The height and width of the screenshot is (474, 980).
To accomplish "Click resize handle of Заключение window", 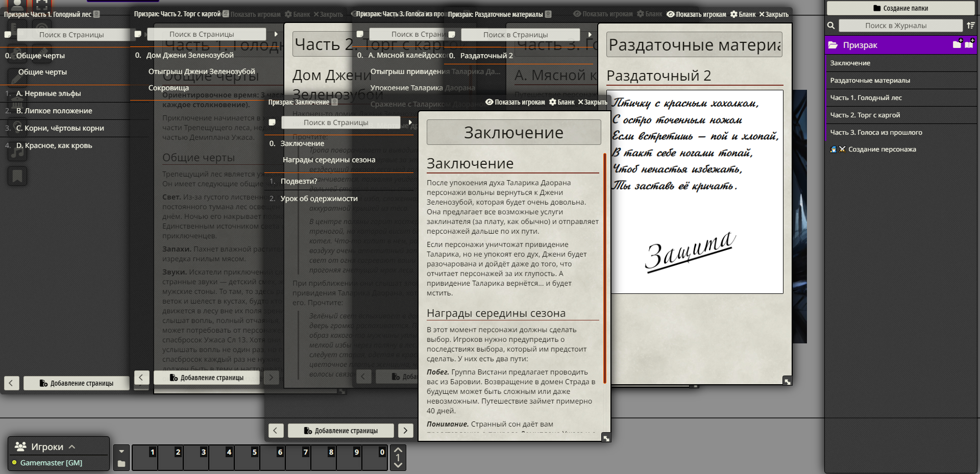I will pos(606,438).
